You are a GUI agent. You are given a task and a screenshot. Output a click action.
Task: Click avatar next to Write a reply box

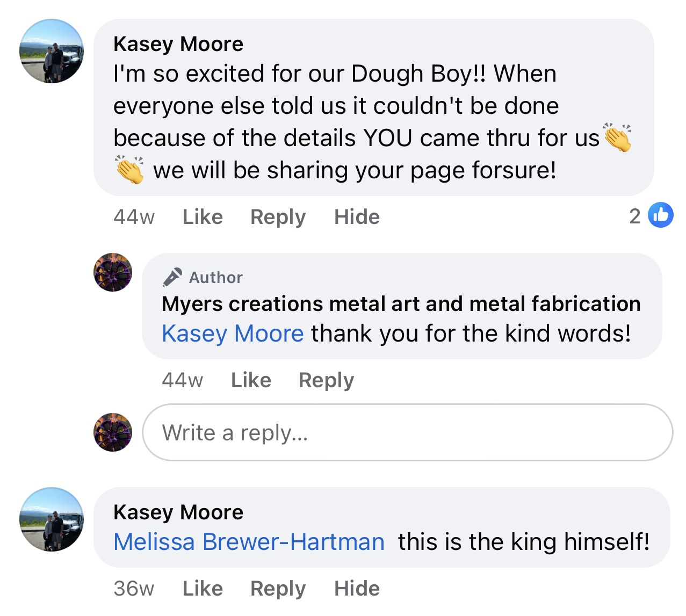coord(113,432)
